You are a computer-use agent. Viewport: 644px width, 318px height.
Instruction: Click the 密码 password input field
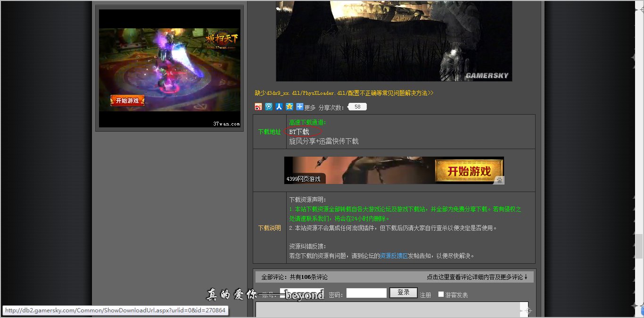366,293
